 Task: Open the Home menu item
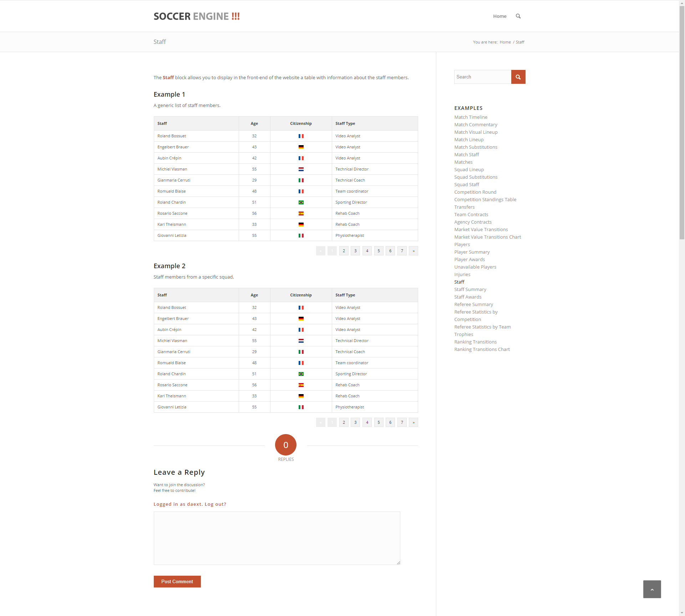499,16
